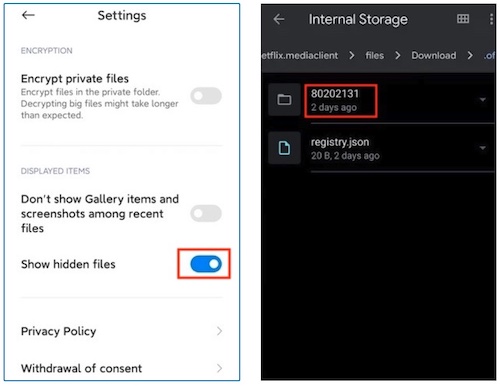Open the Privacy Policy entry
Screen dimensions: 500x386
tap(122, 331)
